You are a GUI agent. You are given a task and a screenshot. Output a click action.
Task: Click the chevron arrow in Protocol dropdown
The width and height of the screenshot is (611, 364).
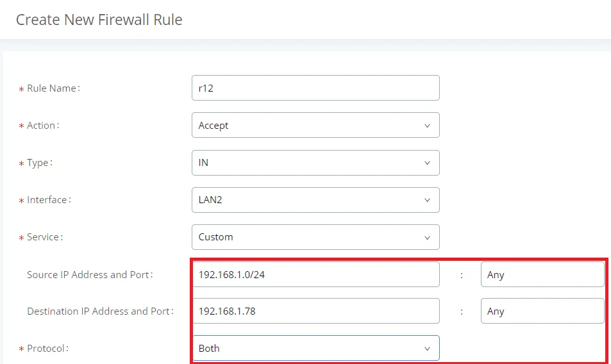click(x=427, y=349)
